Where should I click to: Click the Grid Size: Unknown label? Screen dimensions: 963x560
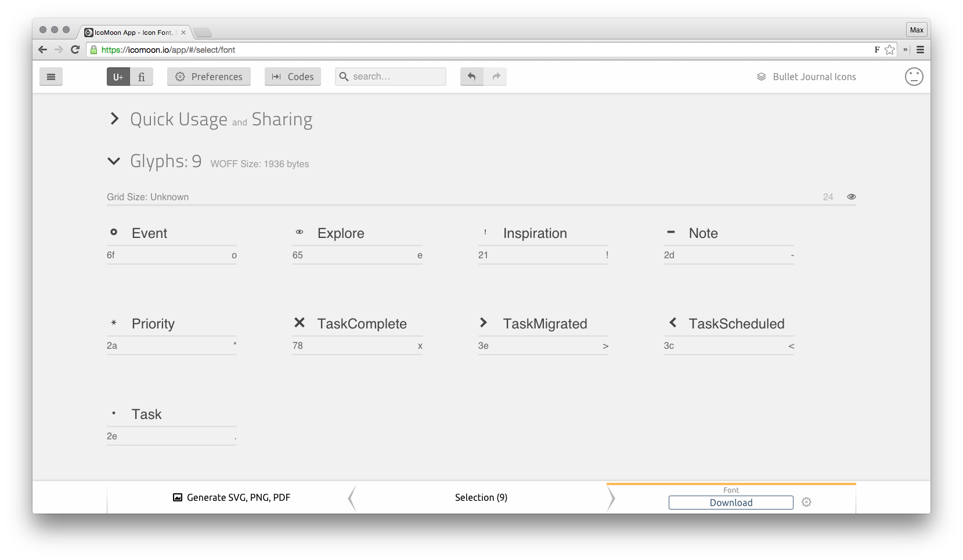tap(148, 197)
